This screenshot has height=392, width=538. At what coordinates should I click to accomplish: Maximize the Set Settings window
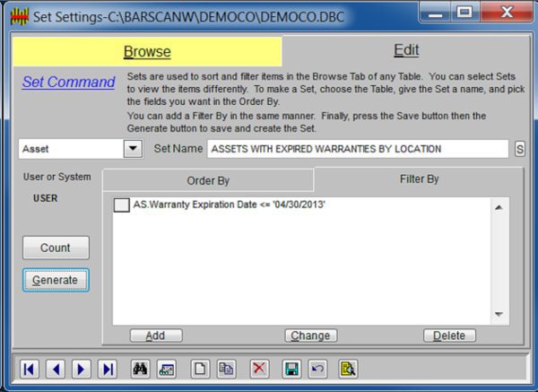click(x=464, y=13)
